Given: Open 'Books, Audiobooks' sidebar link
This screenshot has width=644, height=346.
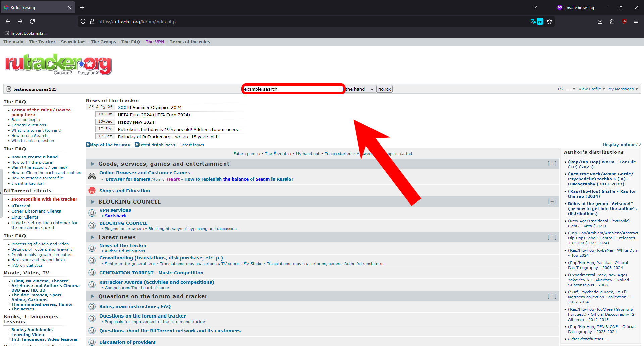Looking at the screenshot, I should (x=32, y=330).
